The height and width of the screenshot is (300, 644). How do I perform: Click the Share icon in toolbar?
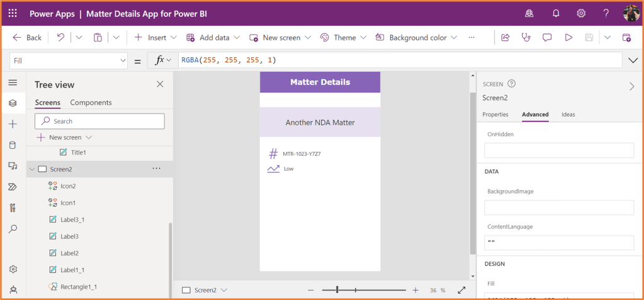(505, 38)
